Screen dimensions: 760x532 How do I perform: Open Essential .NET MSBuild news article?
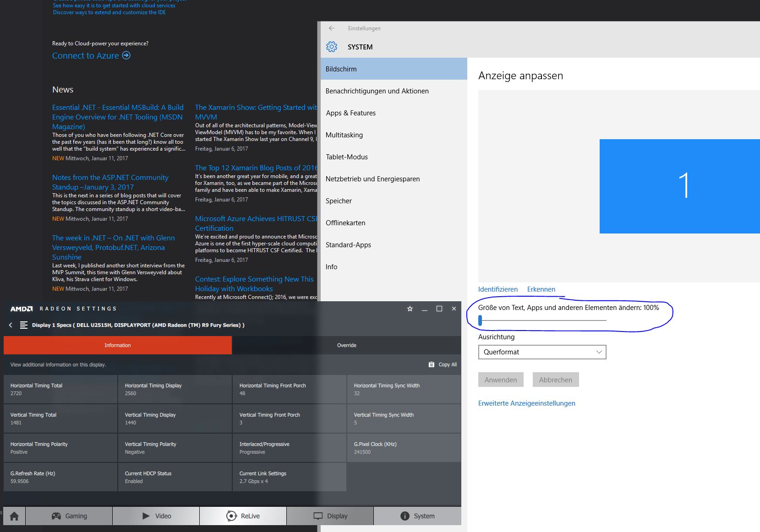pyautogui.click(x=118, y=117)
